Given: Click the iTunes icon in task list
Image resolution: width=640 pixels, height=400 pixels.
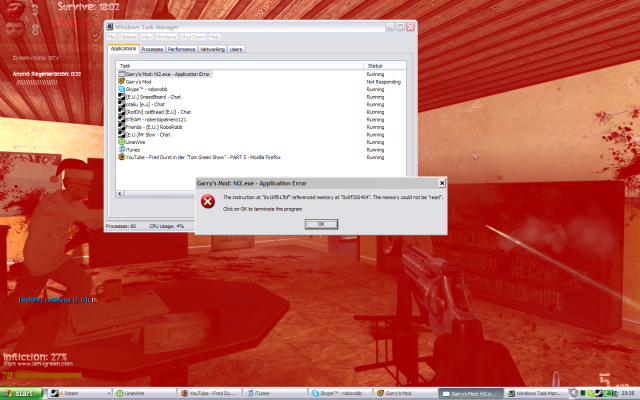Looking at the screenshot, I should (122, 149).
